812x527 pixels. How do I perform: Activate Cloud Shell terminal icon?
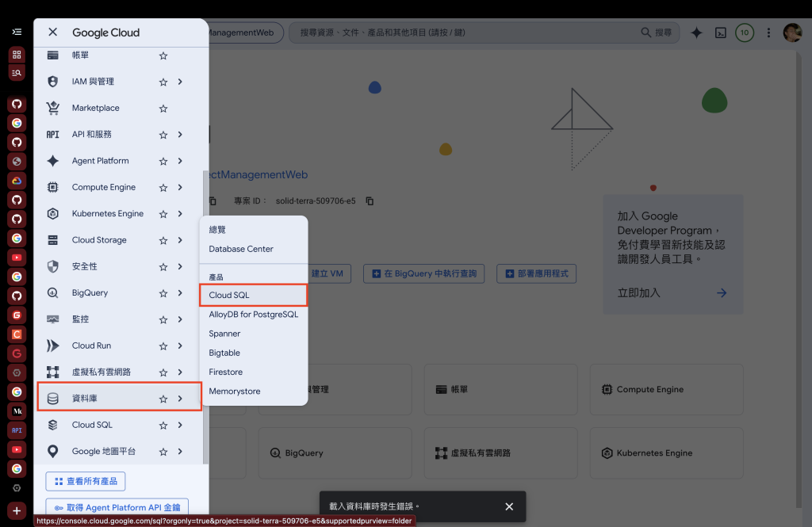click(721, 32)
